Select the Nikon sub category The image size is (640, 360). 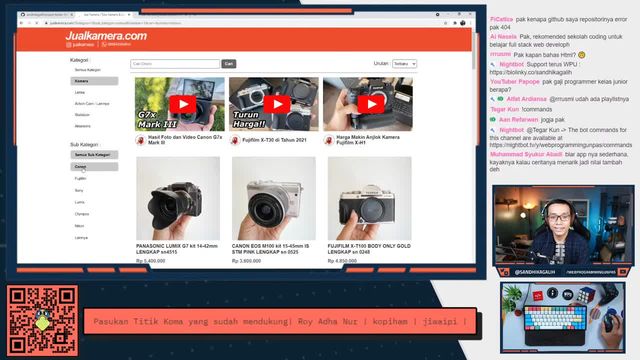click(x=80, y=226)
